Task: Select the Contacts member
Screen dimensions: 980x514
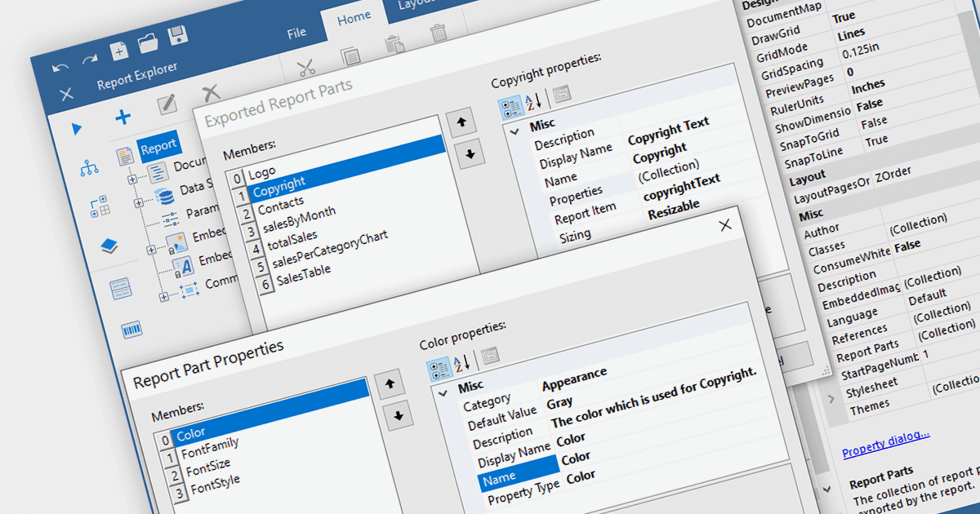Action: click(280, 205)
